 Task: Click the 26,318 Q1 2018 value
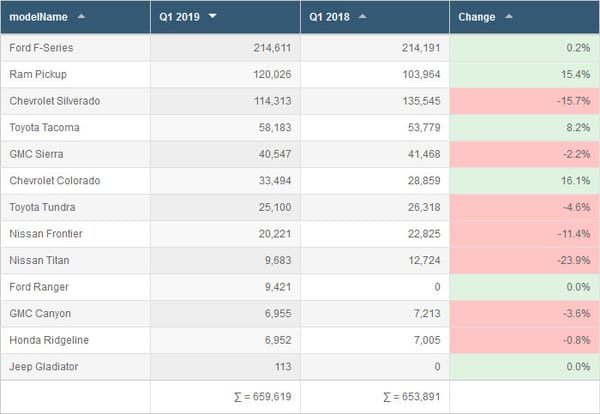(x=424, y=207)
